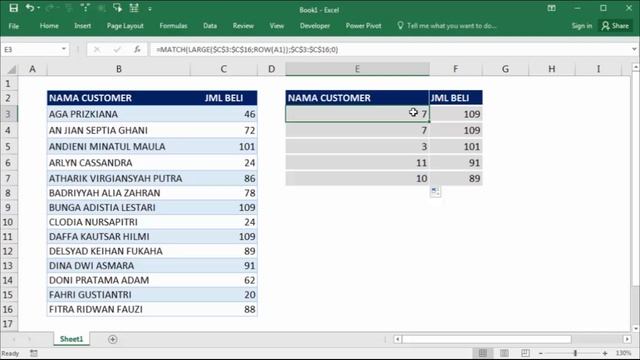
Task: Select cell with value 11 in column E
Action: pos(357,163)
